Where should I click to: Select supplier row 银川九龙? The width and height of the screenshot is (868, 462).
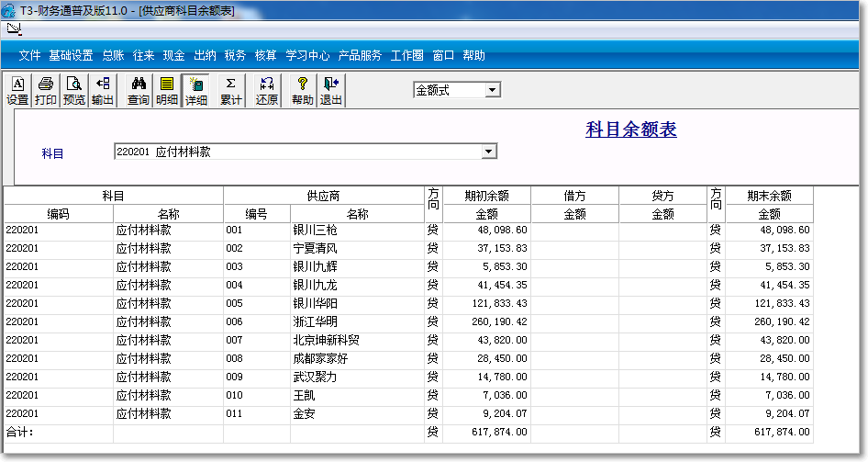408,285
